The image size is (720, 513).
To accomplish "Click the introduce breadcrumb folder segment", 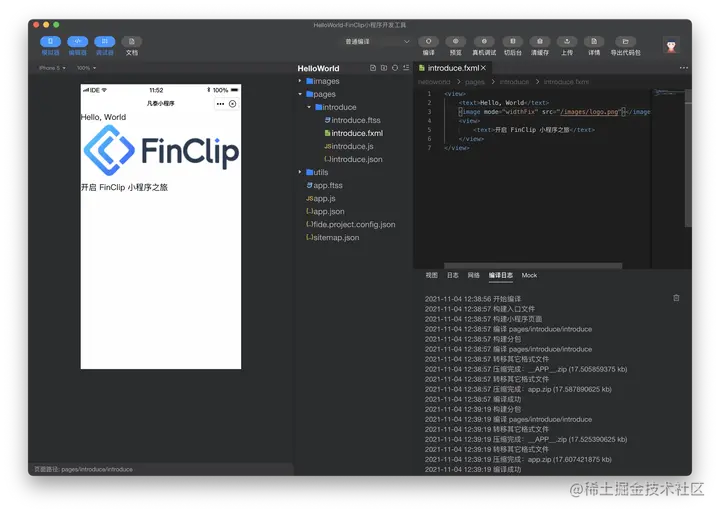I will tap(514, 82).
